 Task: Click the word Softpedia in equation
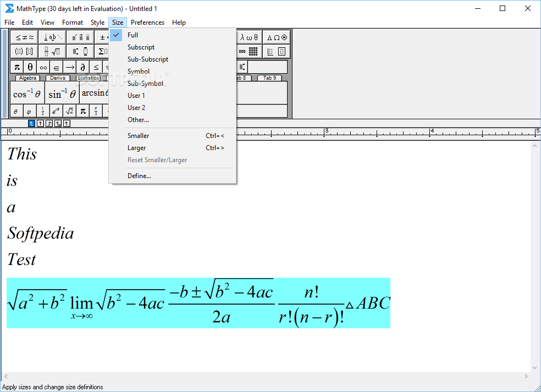tap(40, 234)
